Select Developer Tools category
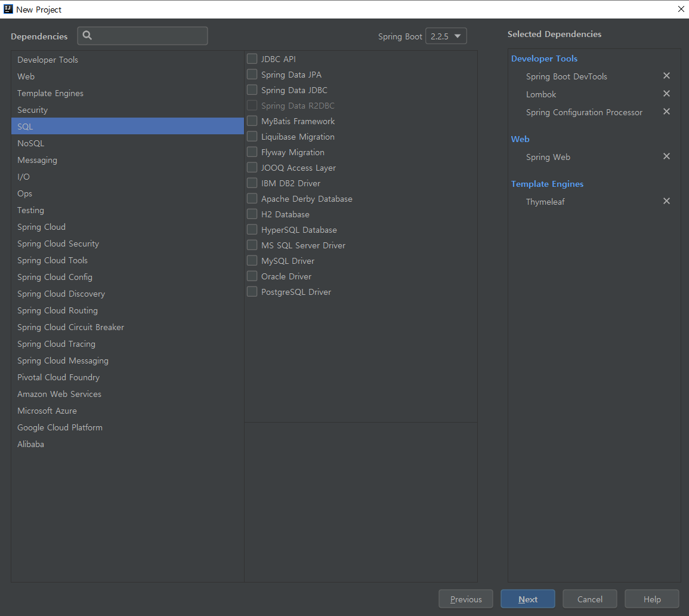 click(x=128, y=59)
